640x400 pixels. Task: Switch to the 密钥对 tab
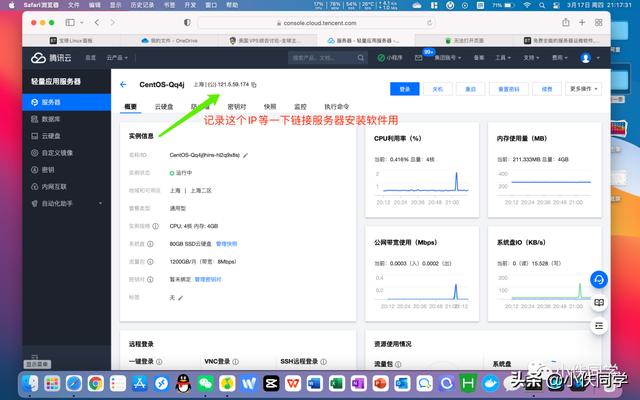237,107
